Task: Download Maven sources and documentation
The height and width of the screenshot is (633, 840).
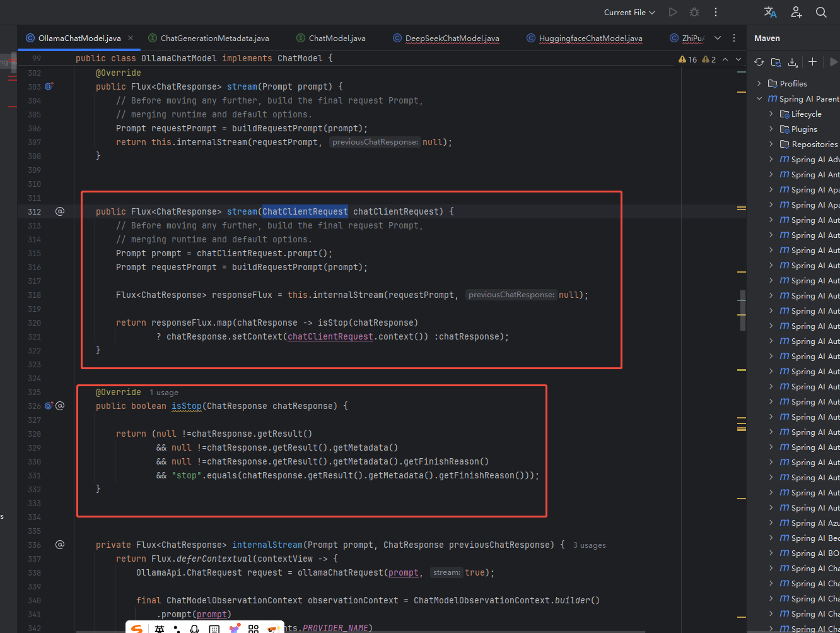Action: click(793, 62)
